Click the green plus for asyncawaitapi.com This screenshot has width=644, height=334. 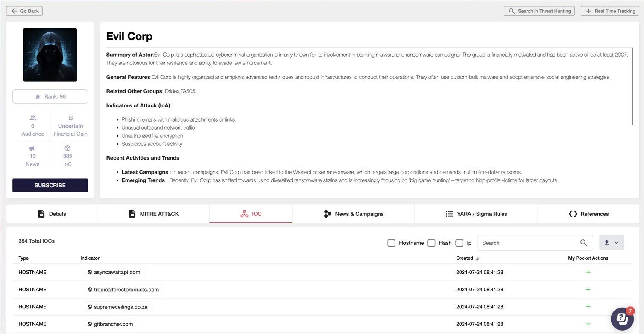click(588, 272)
